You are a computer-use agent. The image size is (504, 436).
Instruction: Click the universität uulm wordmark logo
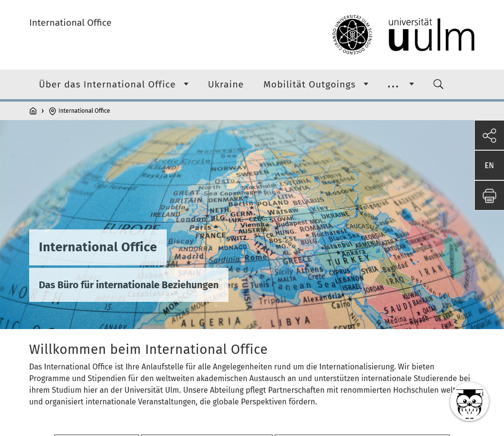click(432, 35)
